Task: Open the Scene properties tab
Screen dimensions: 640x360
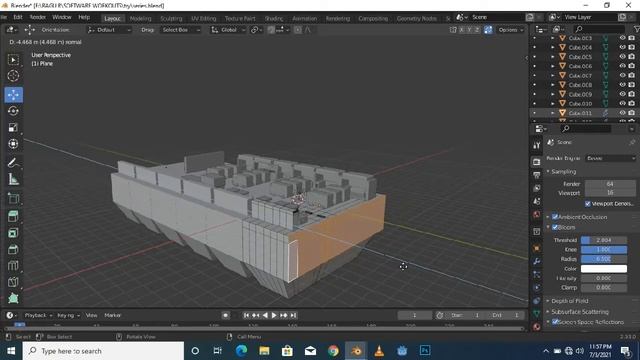Action: [537, 201]
